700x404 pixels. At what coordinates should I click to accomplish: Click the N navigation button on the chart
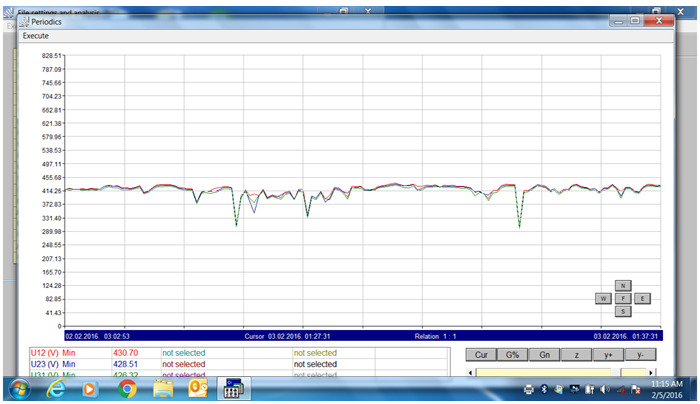point(623,285)
